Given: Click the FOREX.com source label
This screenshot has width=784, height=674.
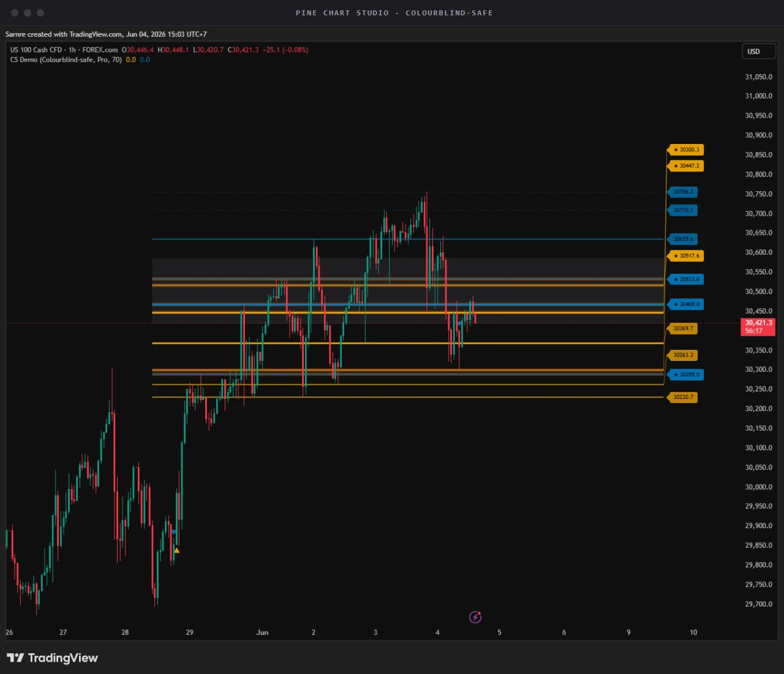Looking at the screenshot, I should click(100, 50).
